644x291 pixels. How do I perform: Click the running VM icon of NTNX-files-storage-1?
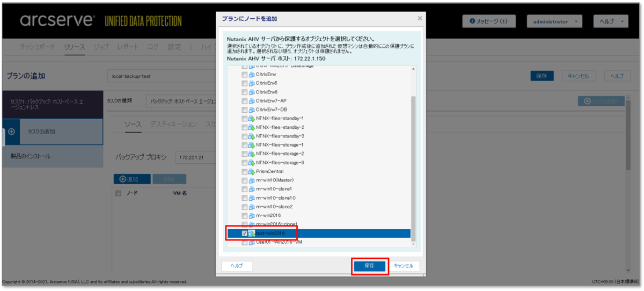coord(252,145)
